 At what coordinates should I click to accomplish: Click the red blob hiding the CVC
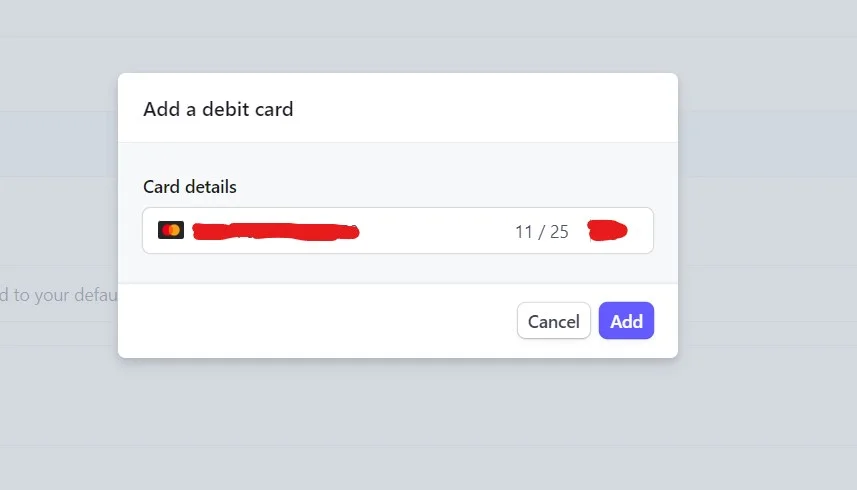[607, 231]
